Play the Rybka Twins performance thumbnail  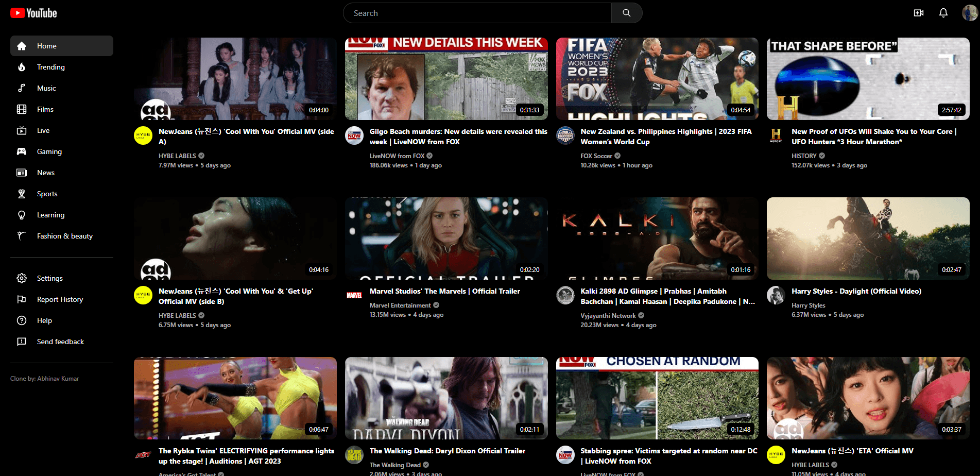coord(235,398)
